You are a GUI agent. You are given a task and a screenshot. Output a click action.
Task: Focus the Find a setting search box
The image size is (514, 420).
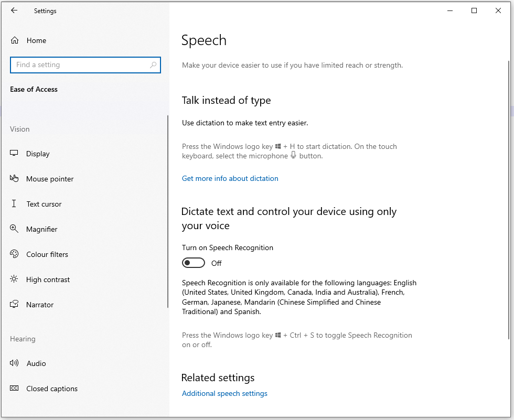tap(85, 65)
